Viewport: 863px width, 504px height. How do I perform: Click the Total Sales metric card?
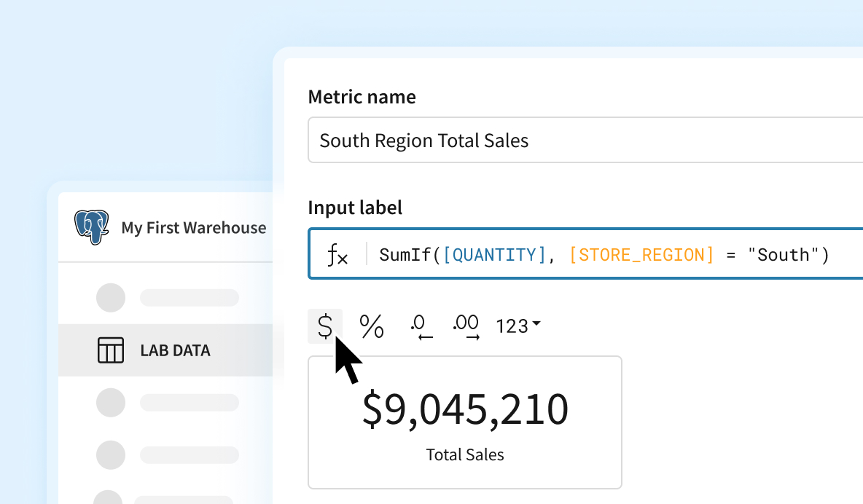coord(465,422)
